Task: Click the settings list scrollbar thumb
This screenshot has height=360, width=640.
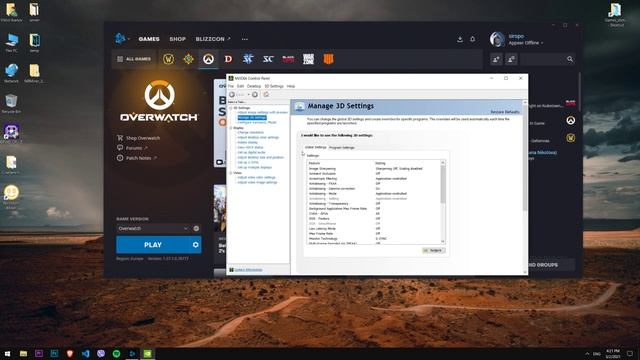Action: [443, 184]
